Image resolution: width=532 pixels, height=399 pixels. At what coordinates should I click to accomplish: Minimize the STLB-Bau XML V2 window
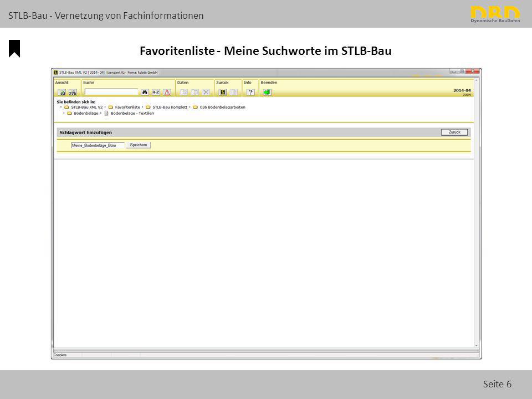coord(454,71)
